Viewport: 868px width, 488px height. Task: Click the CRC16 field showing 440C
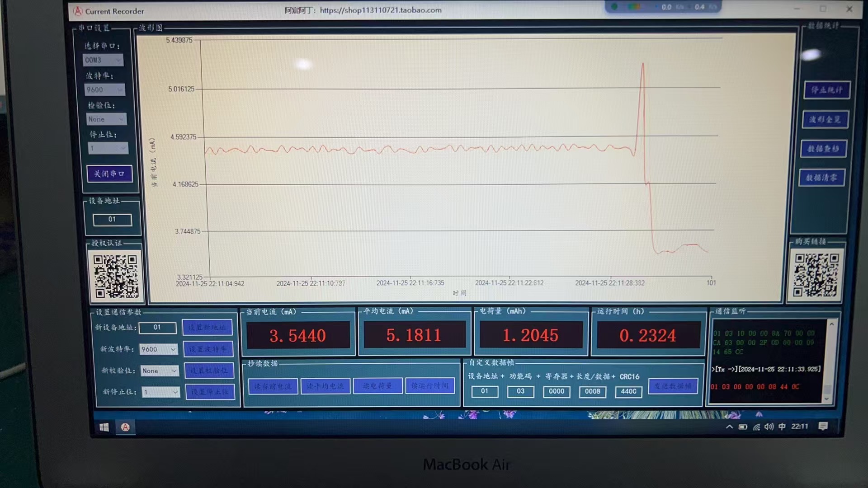[628, 391]
